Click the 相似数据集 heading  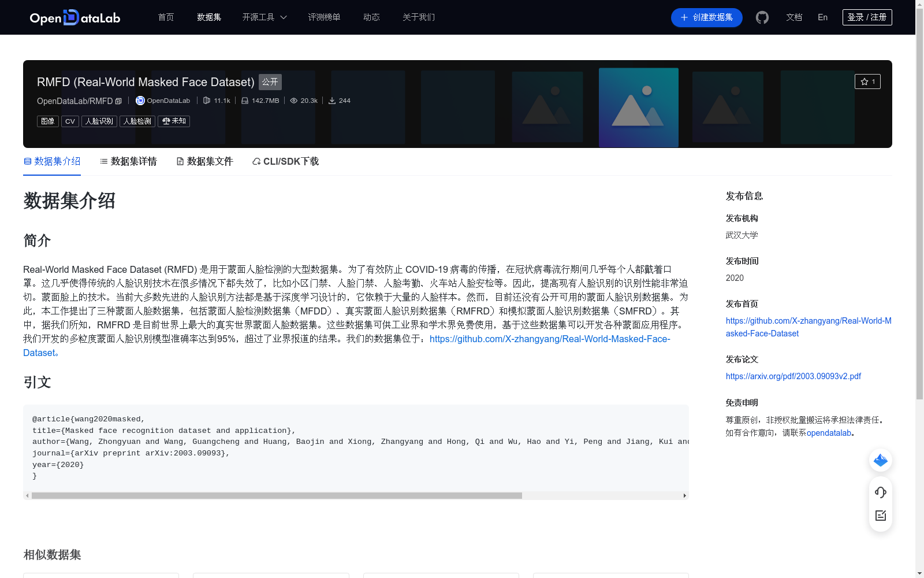[52, 555]
